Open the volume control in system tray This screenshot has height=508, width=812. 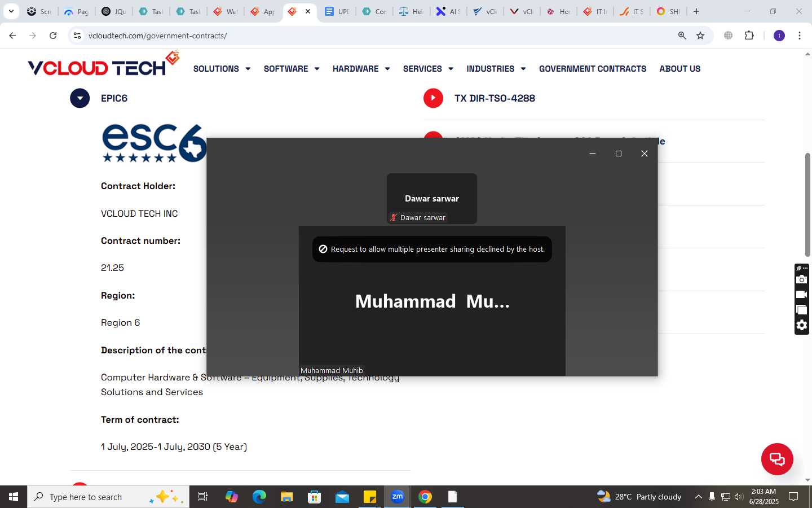[x=739, y=497]
